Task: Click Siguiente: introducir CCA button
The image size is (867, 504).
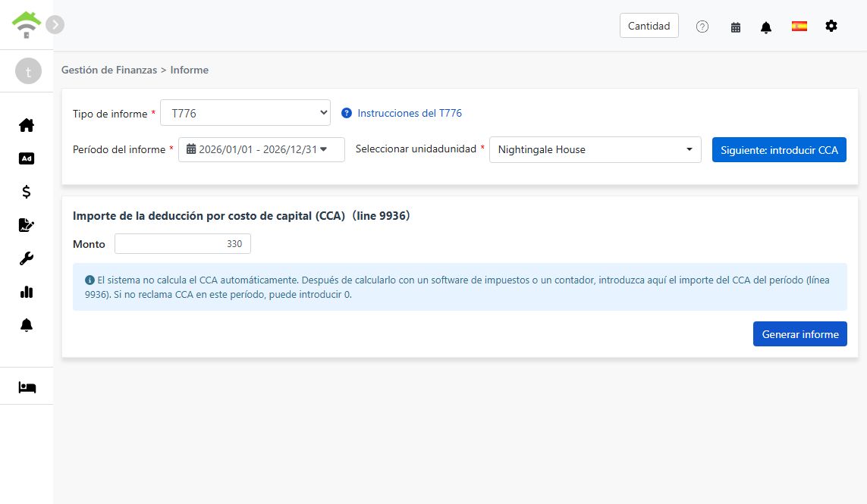Action: pyautogui.click(x=779, y=150)
